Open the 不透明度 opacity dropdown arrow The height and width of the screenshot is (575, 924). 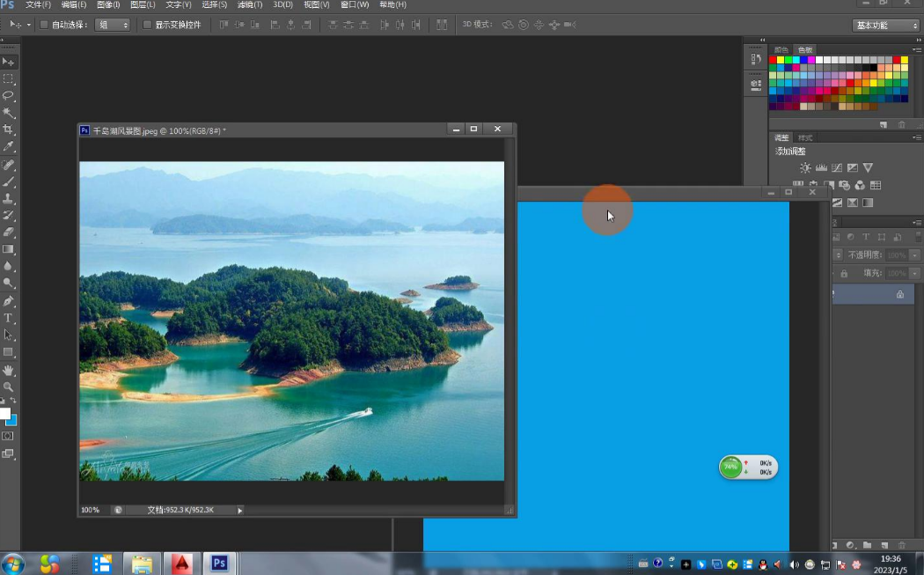(x=914, y=255)
